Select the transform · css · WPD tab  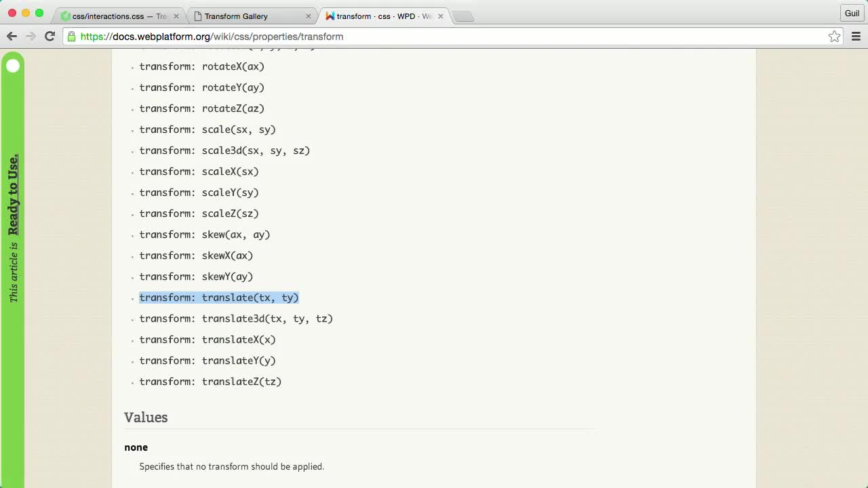(x=383, y=16)
